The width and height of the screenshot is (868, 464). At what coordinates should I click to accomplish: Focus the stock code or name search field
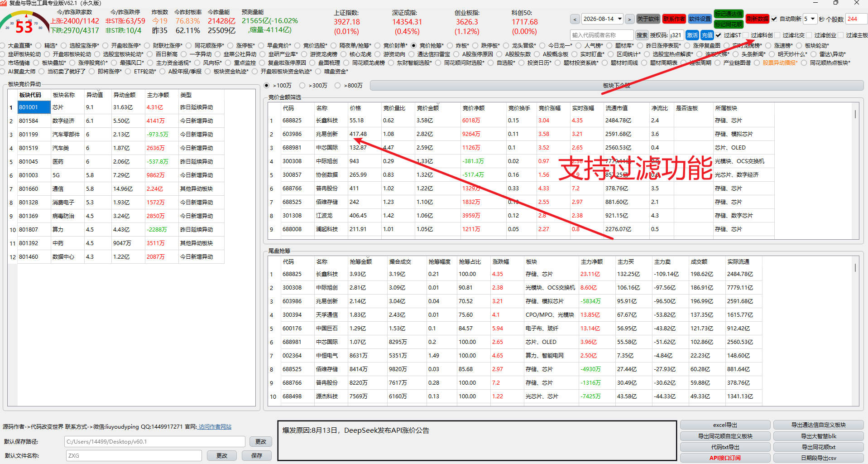(x=602, y=35)
